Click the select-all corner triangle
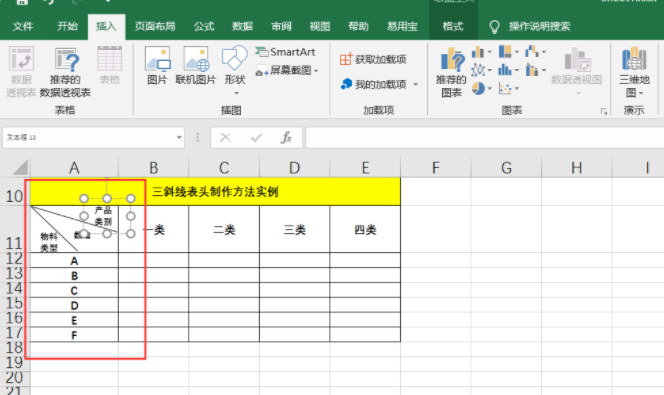664x395 pixels. click(x=20, y=168)
